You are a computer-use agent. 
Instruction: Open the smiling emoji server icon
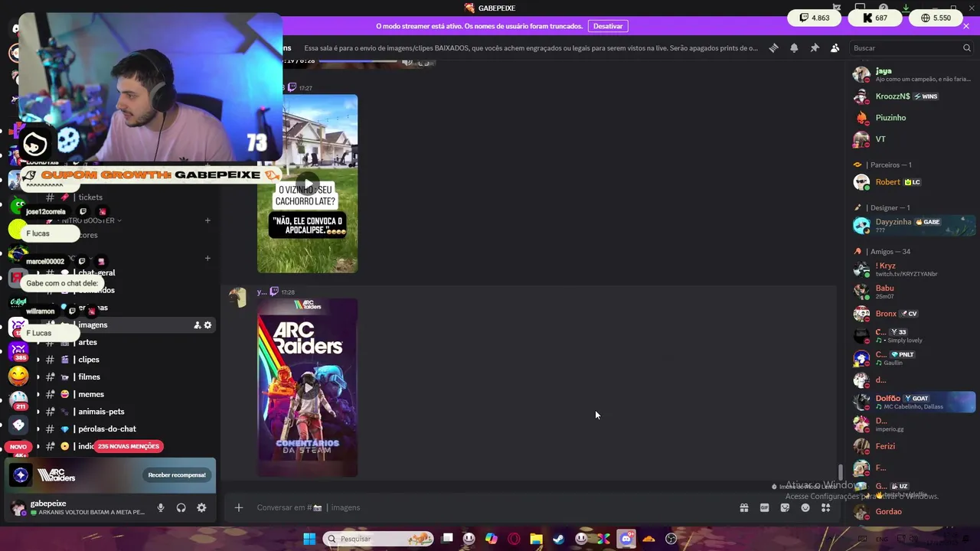click(18, 376)
